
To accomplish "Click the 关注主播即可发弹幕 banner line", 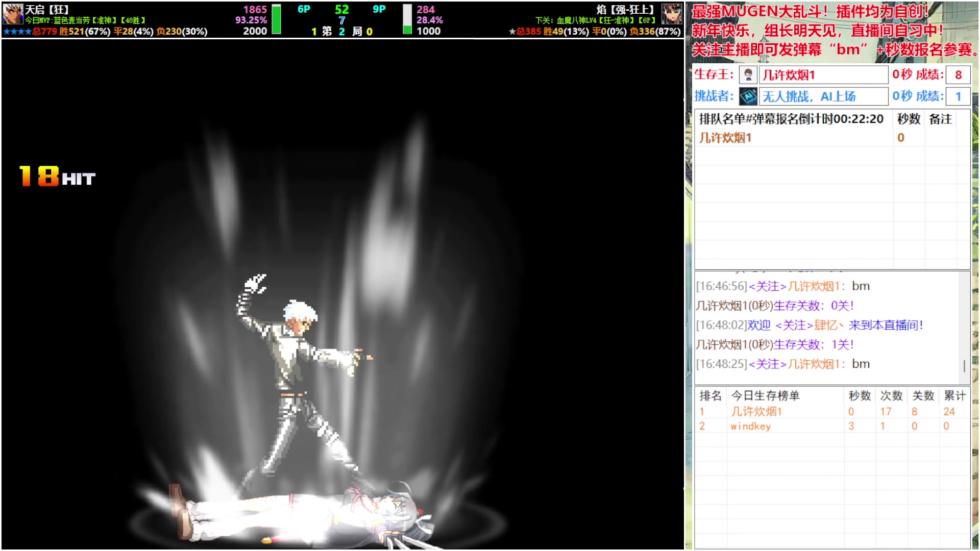I will (x=835, y=49).
